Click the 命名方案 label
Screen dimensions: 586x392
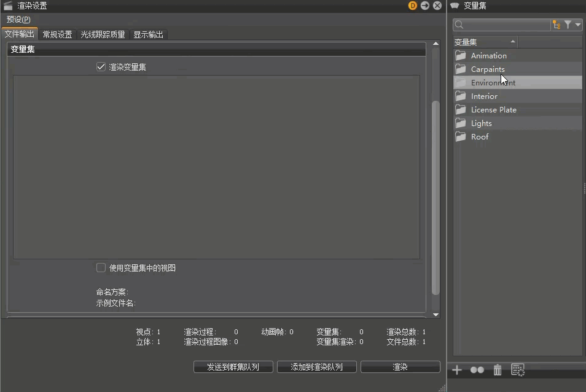click(112, 292)
